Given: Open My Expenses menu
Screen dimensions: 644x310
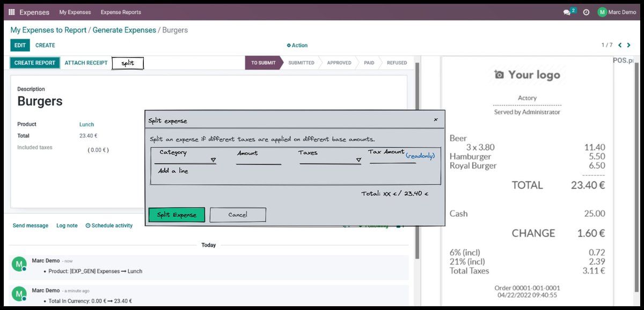Looking at the screenshot, I should point(75,12).
